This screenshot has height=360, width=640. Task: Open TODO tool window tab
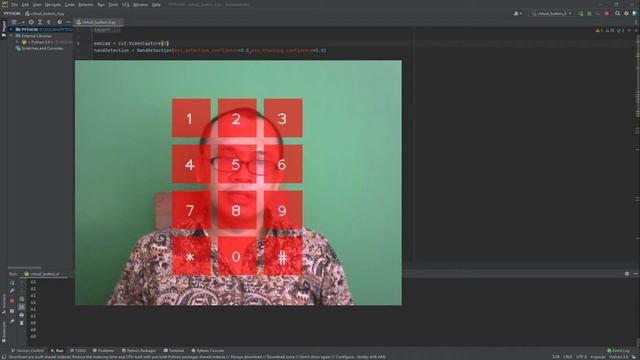click(x=78, y=351)
